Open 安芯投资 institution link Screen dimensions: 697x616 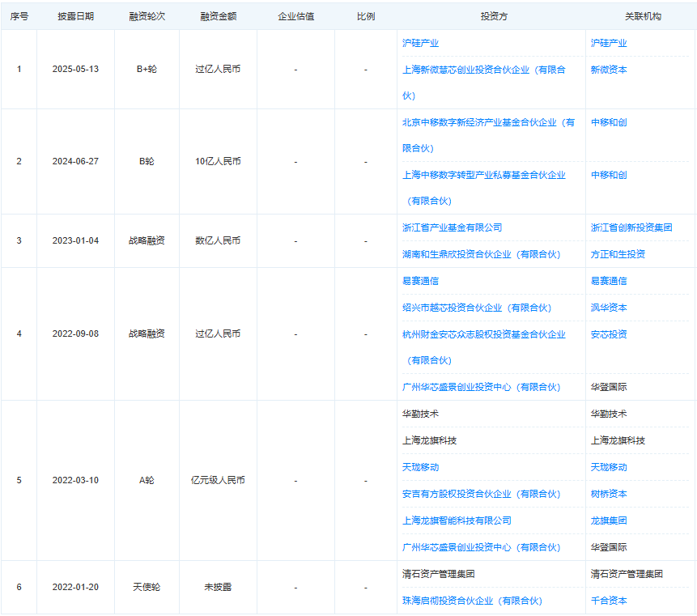(609, 335)
